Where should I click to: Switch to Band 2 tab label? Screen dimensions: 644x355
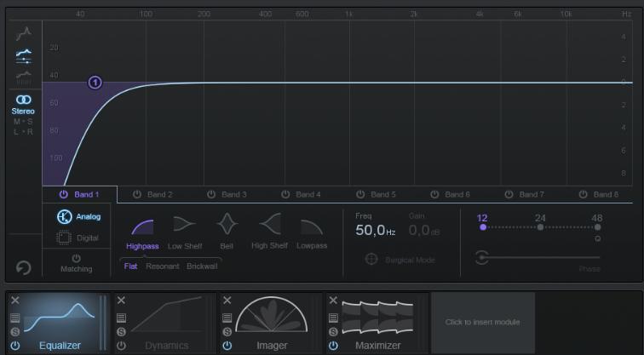[x=160, y=195]
